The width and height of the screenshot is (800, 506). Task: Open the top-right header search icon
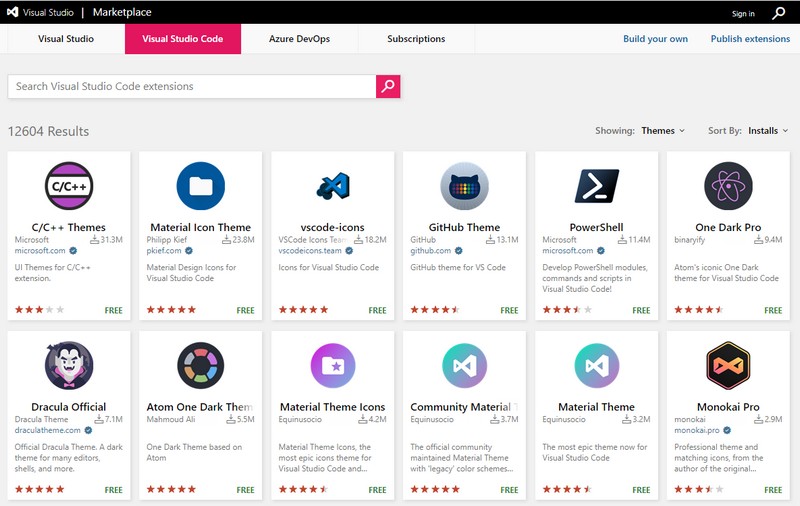[778, 13]
